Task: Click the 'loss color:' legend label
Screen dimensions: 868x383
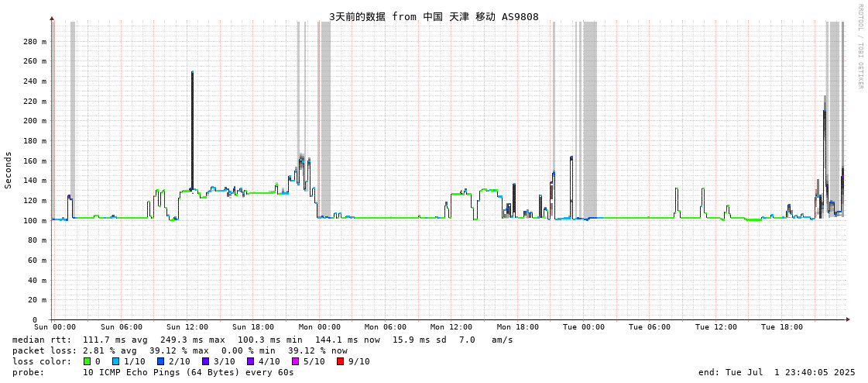Action: 42,361
